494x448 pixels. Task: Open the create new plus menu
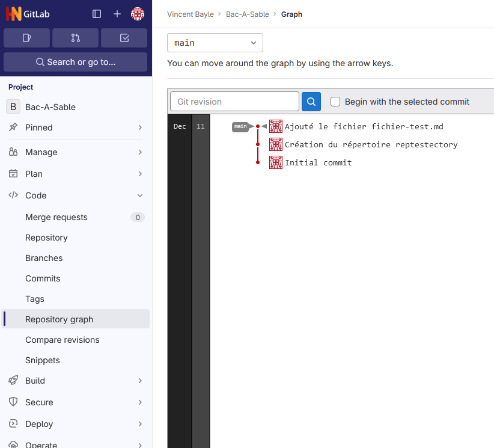[x=117, y=14]
